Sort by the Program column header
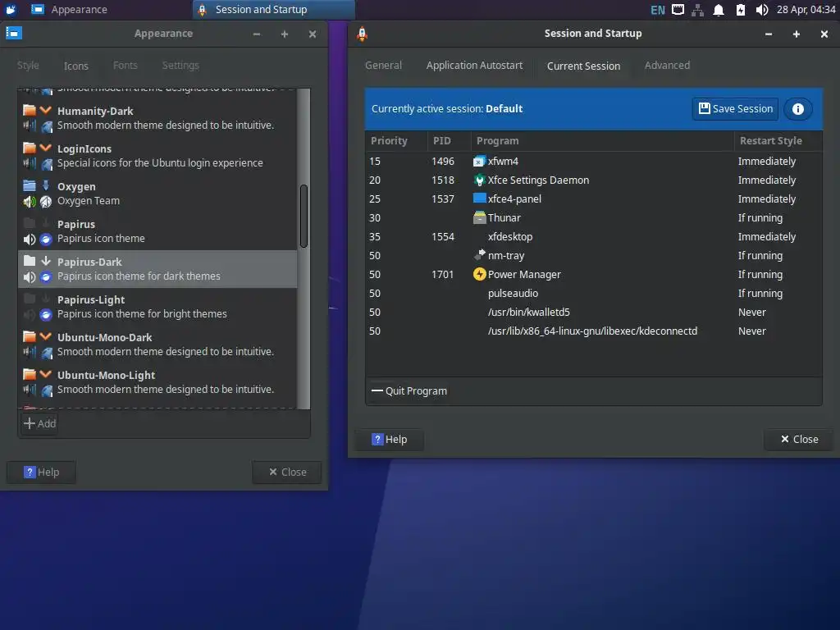Viewport: 840px width, 630px height. pos(602,141)
